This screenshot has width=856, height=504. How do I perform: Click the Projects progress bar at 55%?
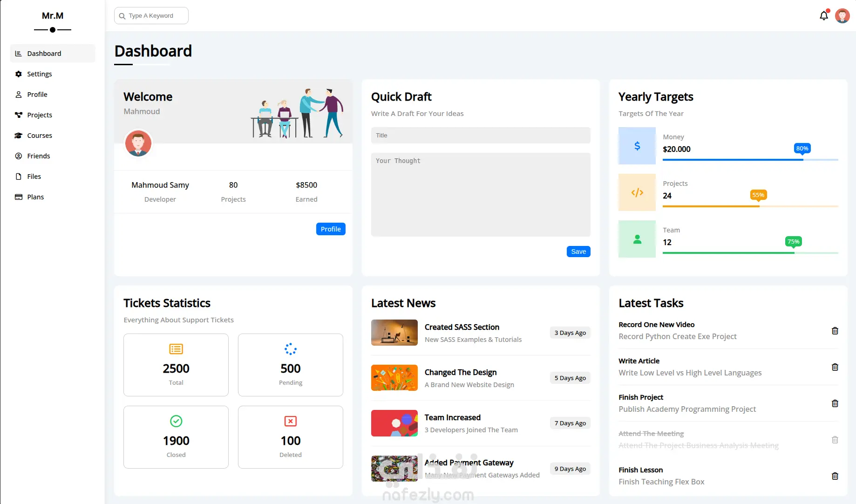[750, 206]
